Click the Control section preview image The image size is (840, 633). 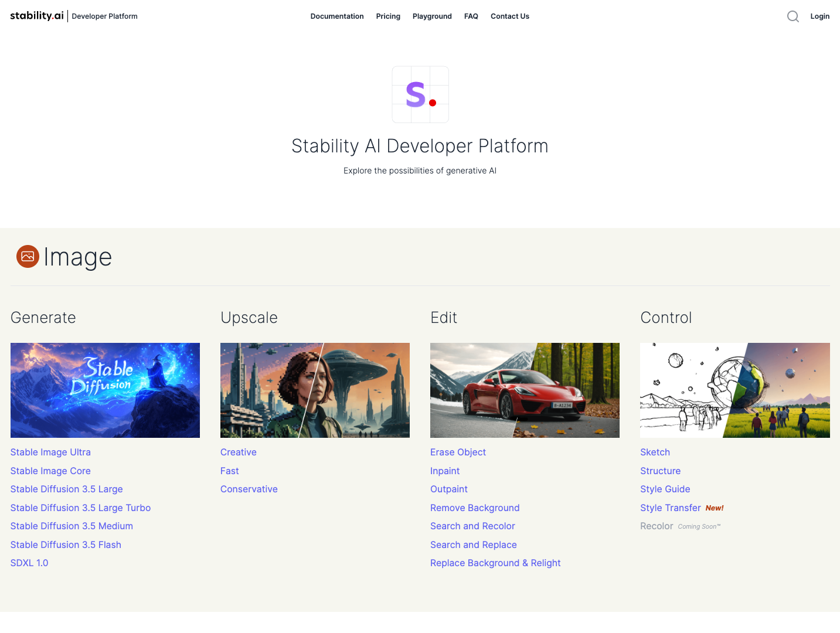734,390
